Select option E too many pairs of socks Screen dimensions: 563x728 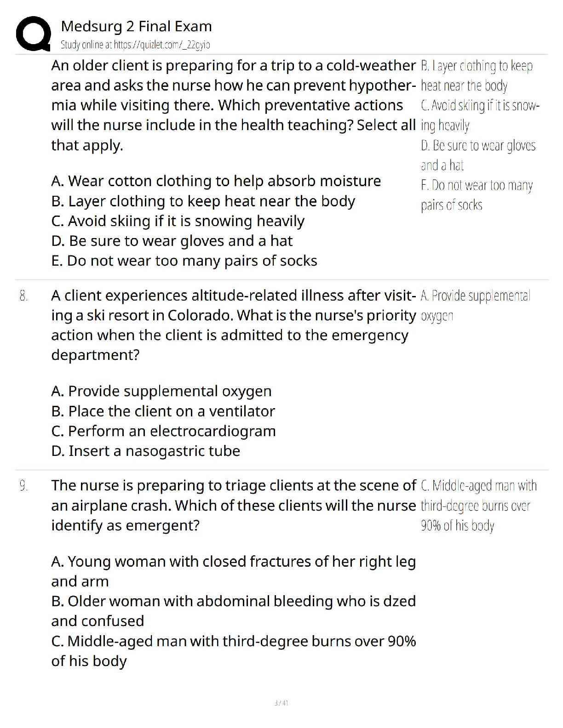click(x=184, y=261)
